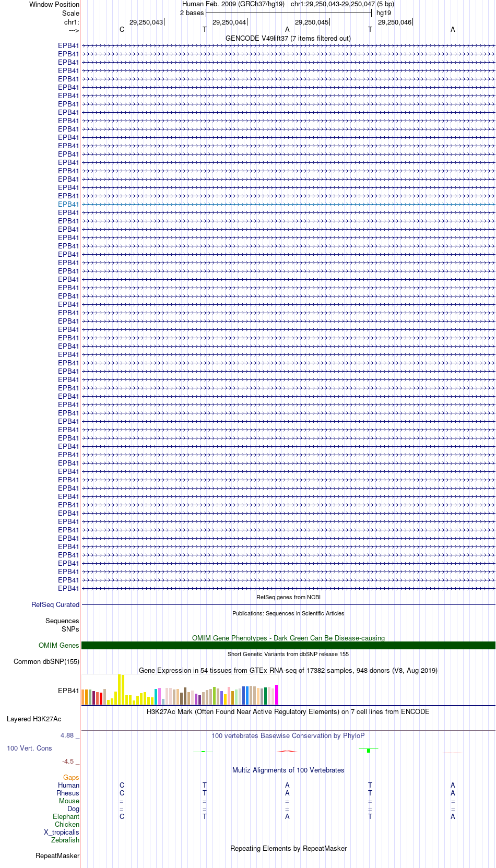Screen dimensions: 496x868
Task: Click base C in the Elephant alignment row
Action: 122,817
